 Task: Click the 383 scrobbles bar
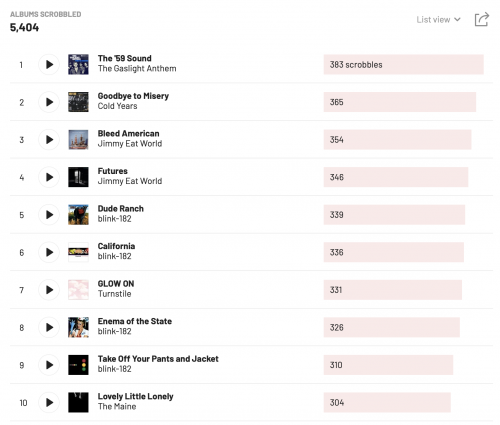(x=403, y=64)
